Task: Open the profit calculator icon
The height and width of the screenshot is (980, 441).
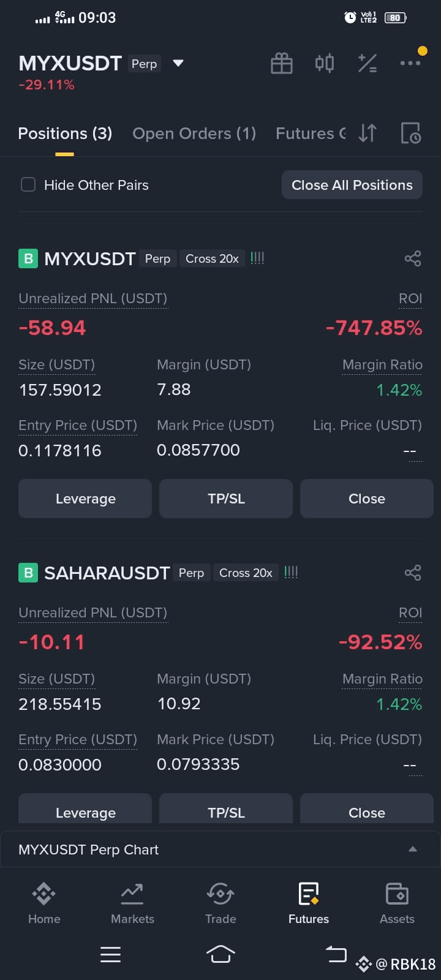Action: click(367, 63)
